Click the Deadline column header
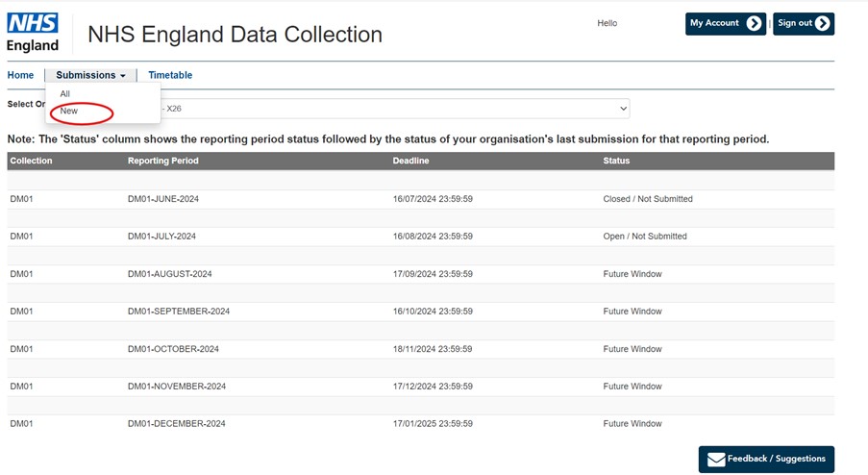 click(410, 161)
